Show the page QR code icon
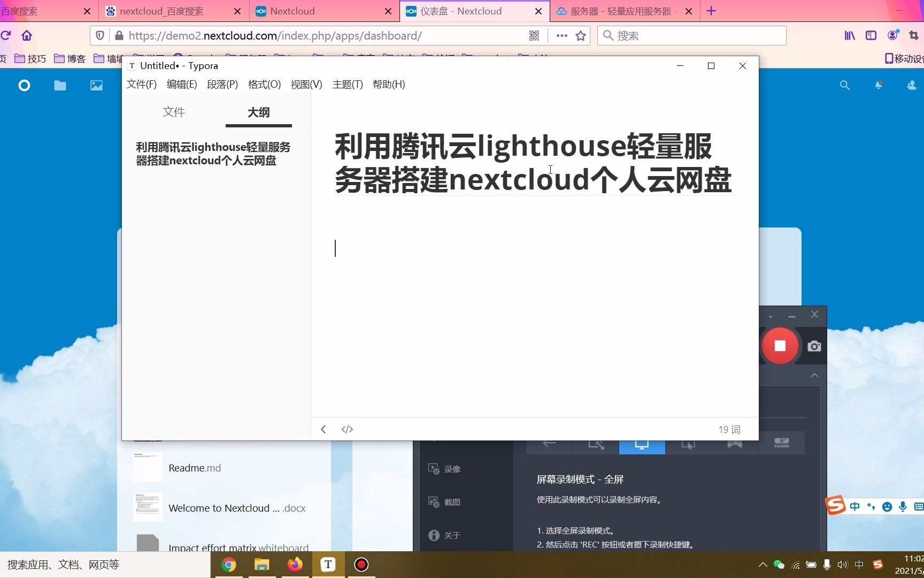This screenshot has height=578, width=924. click(534, 36)
